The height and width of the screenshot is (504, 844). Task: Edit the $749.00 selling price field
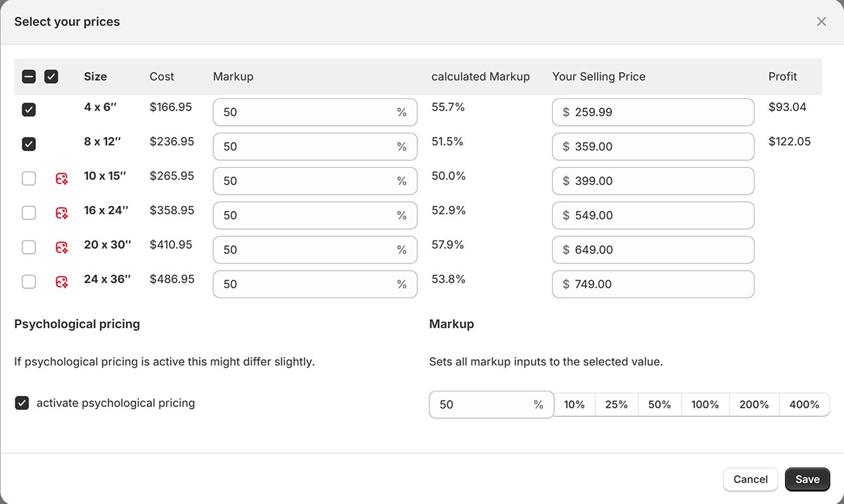pyautogui.click(x=653, y=285)
